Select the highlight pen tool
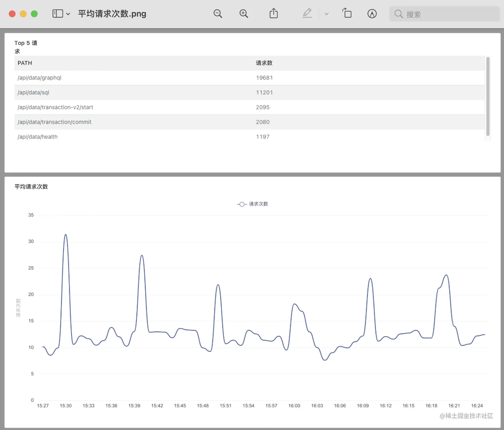Viewport: 504px width, 430px height. pos(307,13)
